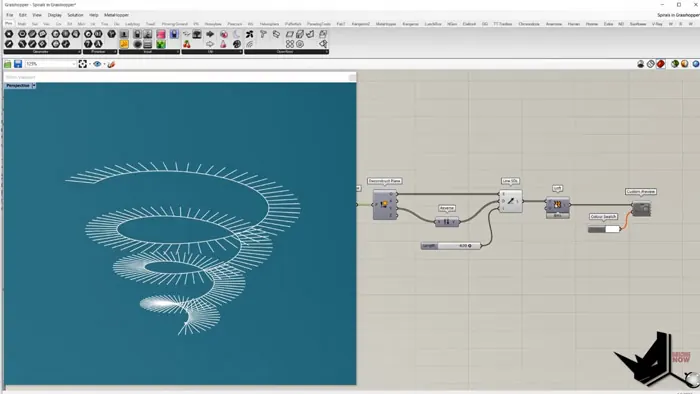Click the crescent moon icon in Util panel

237,34
